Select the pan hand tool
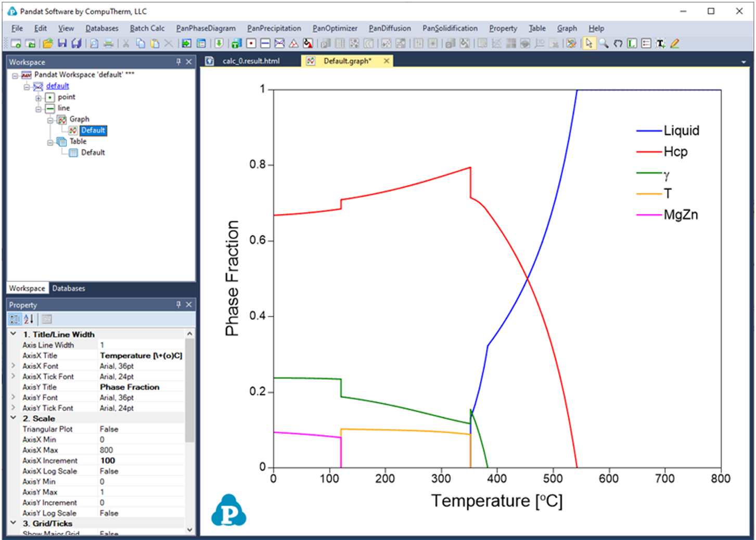 click(618, 44)
